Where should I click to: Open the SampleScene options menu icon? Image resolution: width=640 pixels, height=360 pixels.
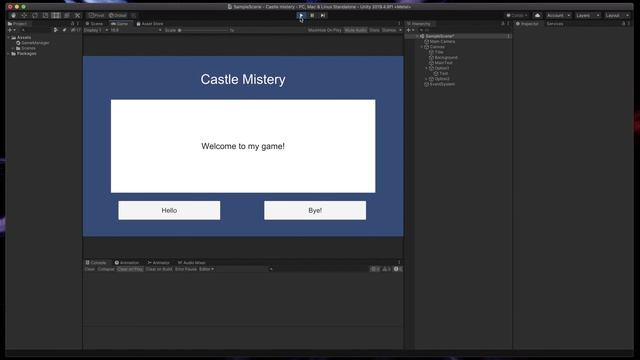(x=509, y=36)
